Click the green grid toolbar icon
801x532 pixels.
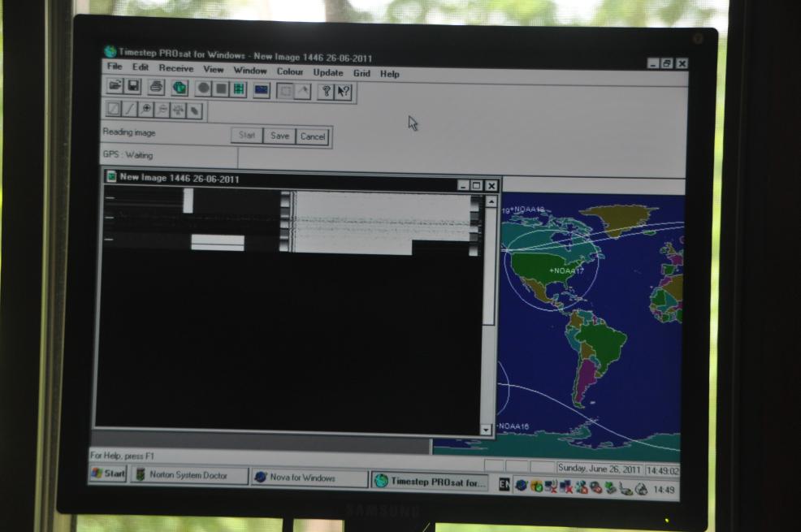pyautogui.click(x=239, y=89)
